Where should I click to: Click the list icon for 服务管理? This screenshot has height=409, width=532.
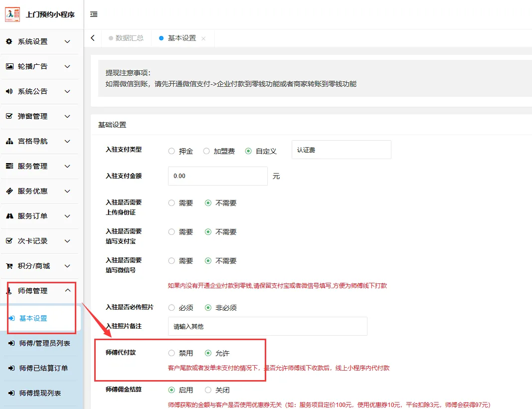9,166
